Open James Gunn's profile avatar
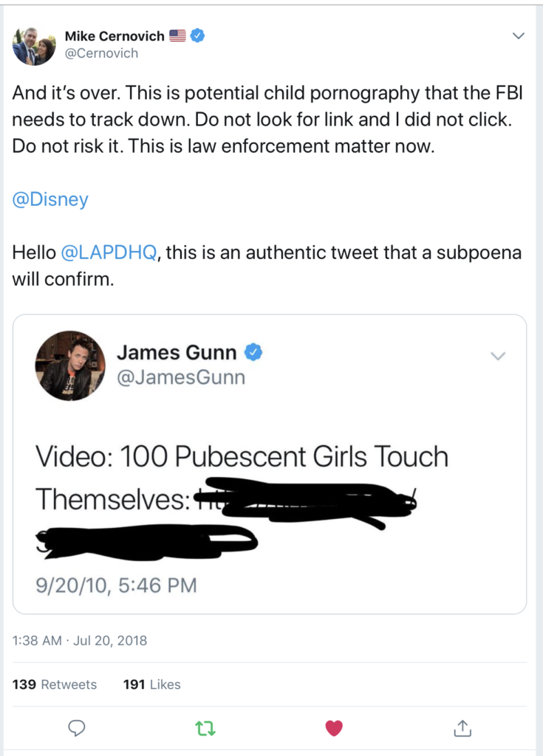 (x=70, y=365)
